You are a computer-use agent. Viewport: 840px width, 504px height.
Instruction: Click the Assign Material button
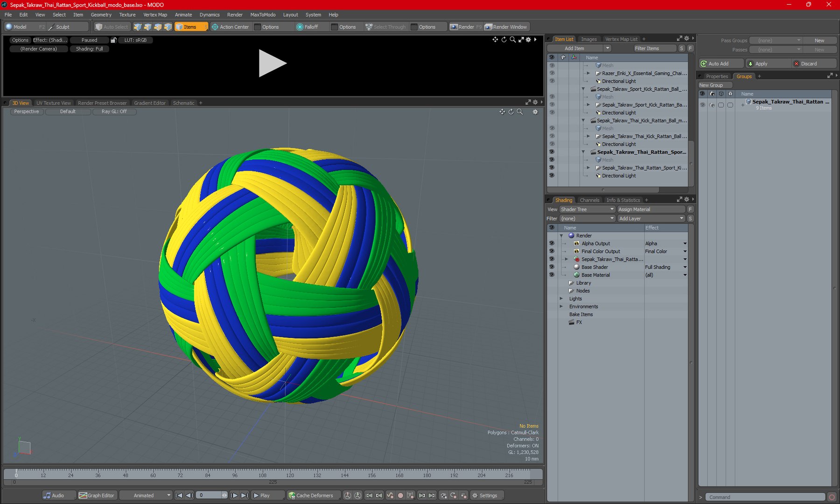(651, 210)
